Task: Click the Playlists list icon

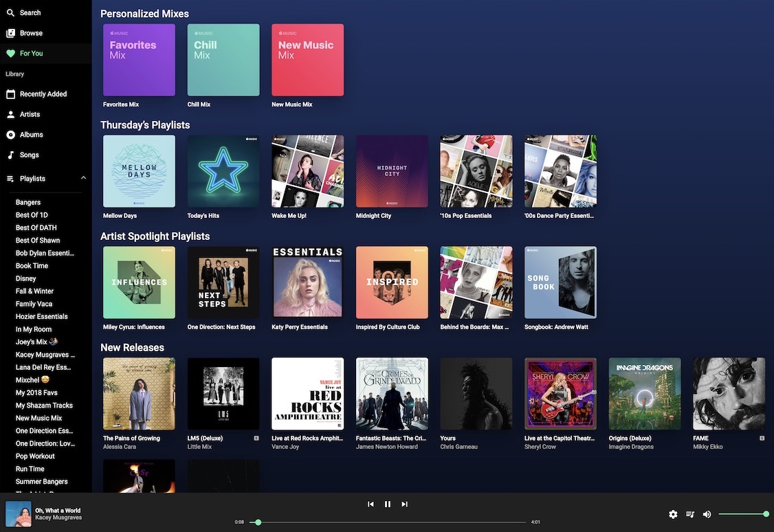Action: pos(10,179)
